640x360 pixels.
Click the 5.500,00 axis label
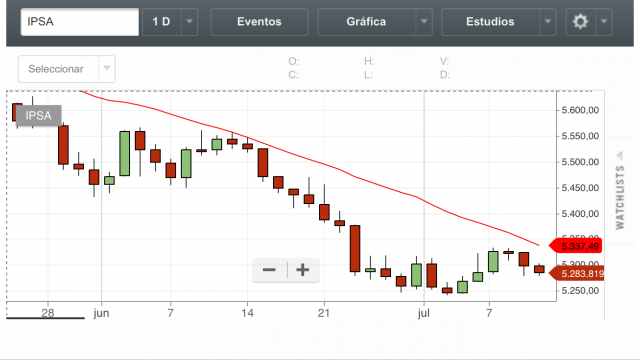(580, 162)
